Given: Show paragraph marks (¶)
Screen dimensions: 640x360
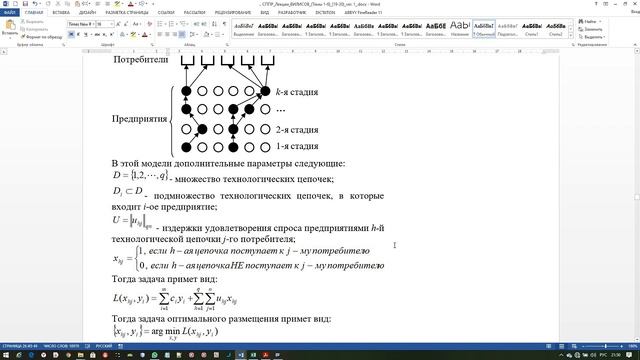Looking at the screenshot, I should pyautogui.click(x=224, y=24).
